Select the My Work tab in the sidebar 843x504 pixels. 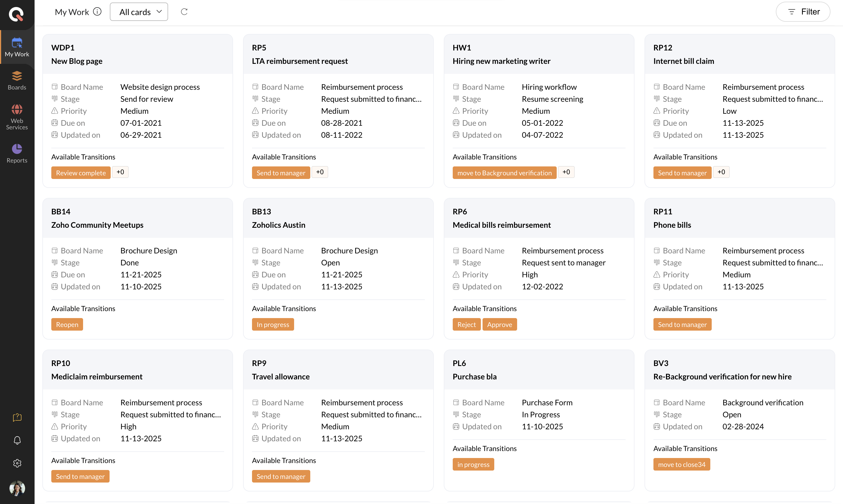point(17,47)
